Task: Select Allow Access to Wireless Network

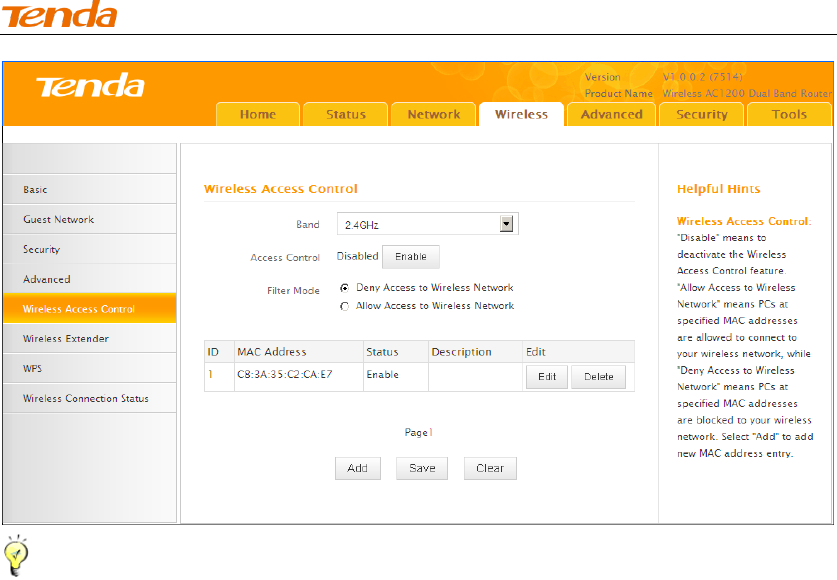Action: tap(344, 306)
